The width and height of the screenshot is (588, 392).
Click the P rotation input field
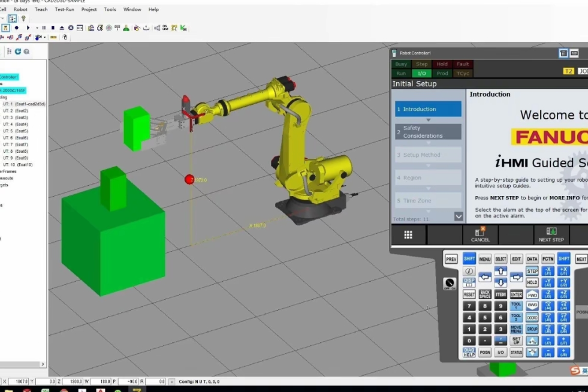coord(129,381)
